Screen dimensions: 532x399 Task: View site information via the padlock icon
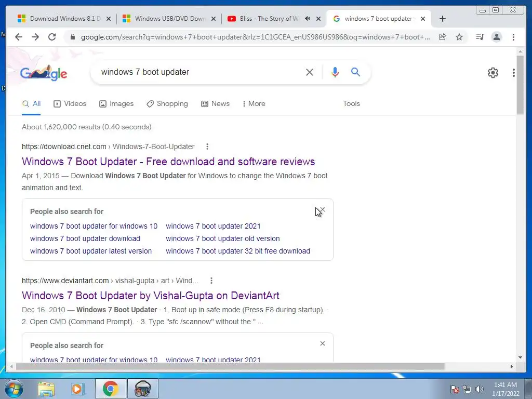tap(72, 37)
